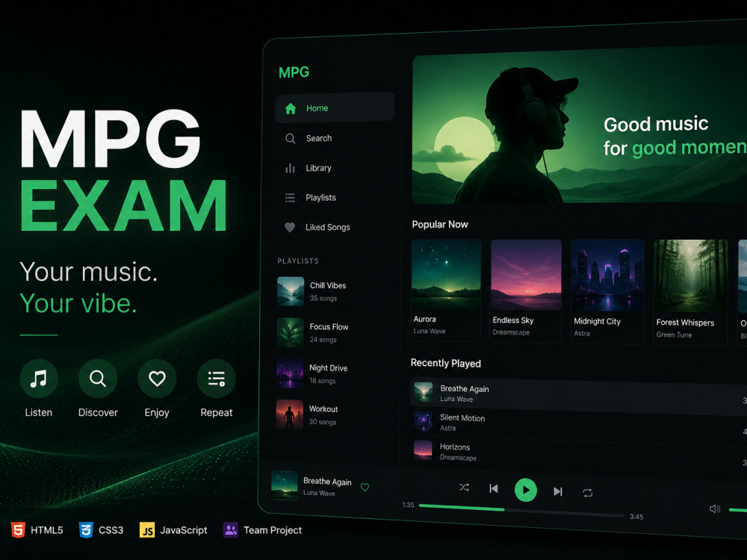
Task: Open the Workout playlist cover
Action: click(289, 414)
